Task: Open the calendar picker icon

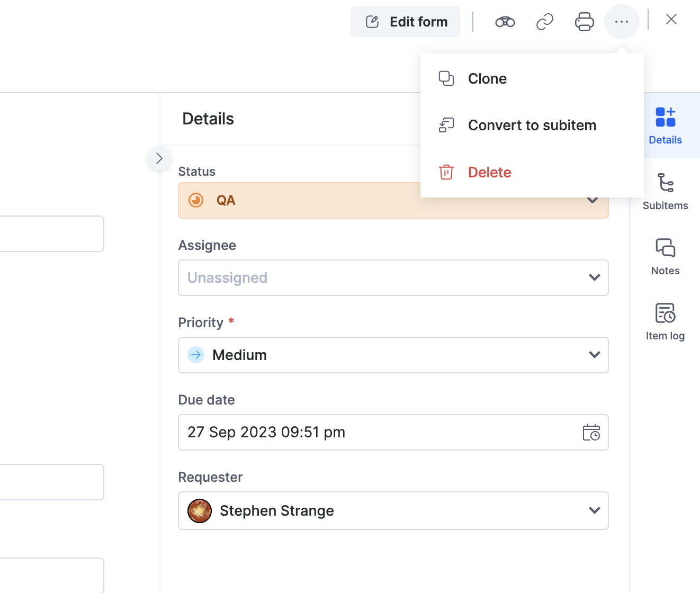Action: [591, 433]
